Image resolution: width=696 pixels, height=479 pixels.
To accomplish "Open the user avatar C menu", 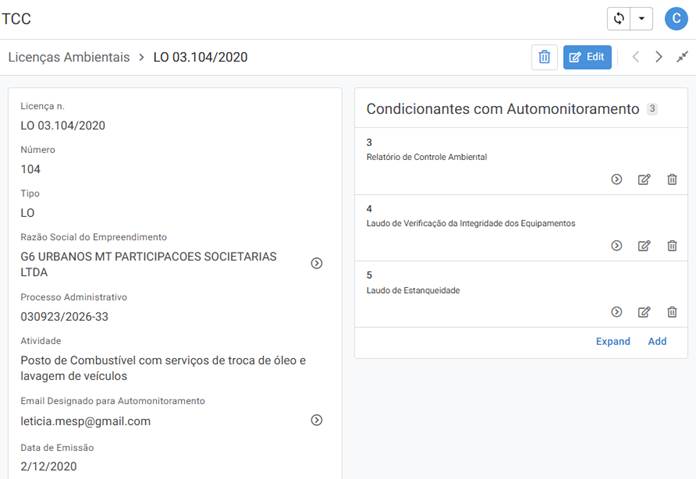I will pyautogui.click(x=676, y=19).
